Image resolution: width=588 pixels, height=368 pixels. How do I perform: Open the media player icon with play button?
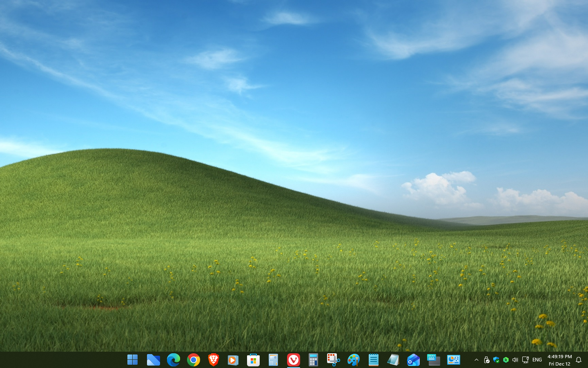[x=233, y=360]
